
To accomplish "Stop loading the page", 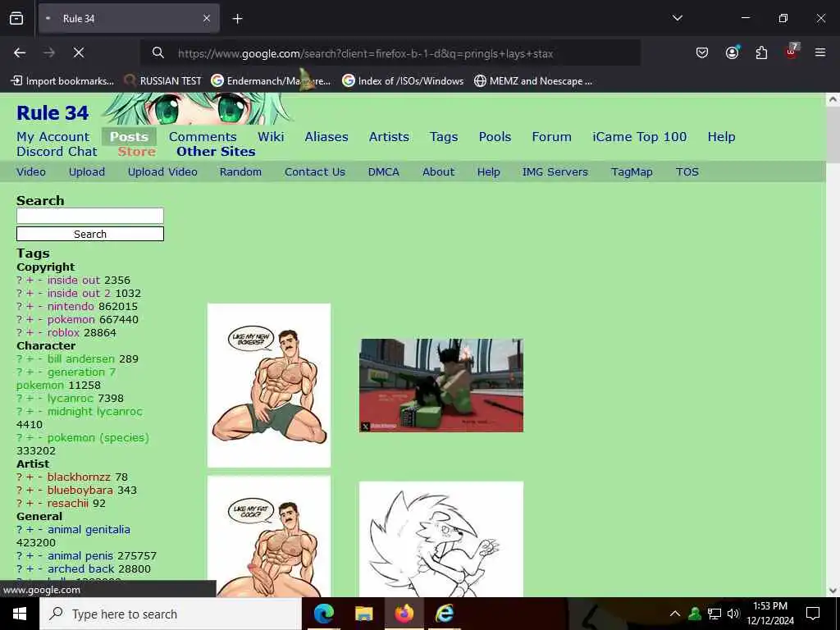I will point(78,52).
